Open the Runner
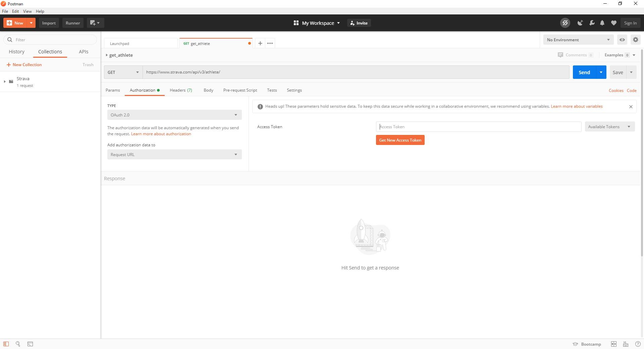This screenshot has width=644, height=349. [73, 23]
